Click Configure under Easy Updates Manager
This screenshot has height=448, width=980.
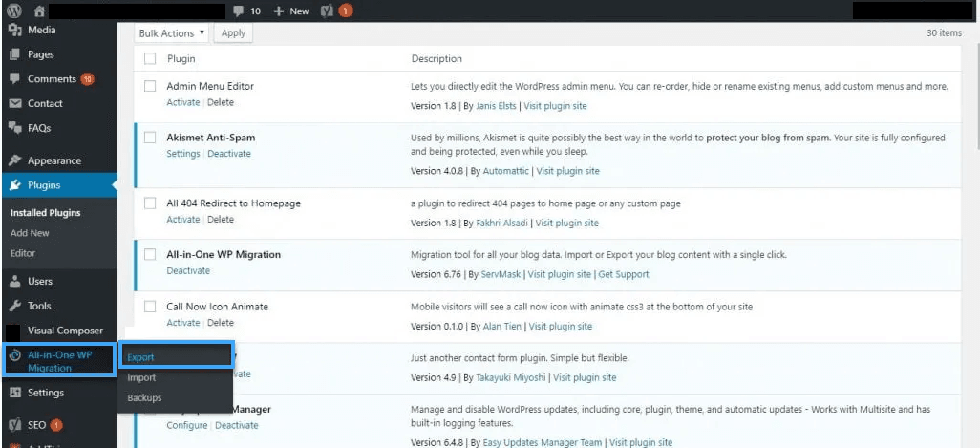pos(187,425)
